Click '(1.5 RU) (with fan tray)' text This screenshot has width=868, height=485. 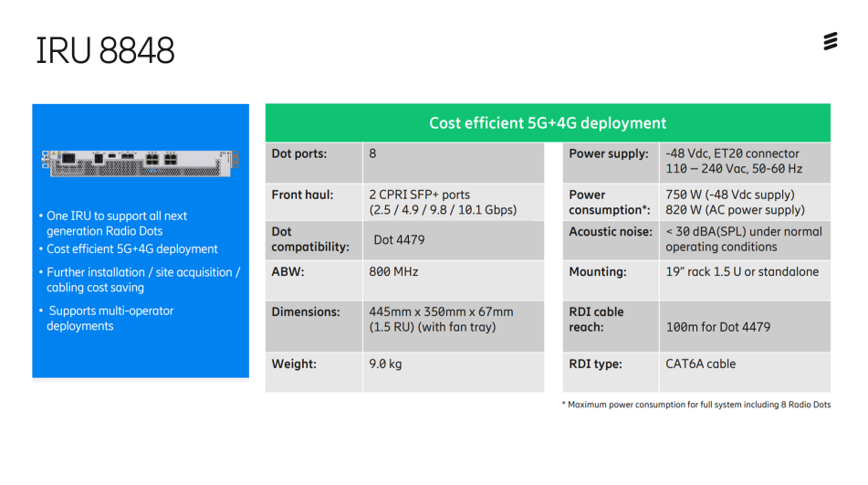433,327
